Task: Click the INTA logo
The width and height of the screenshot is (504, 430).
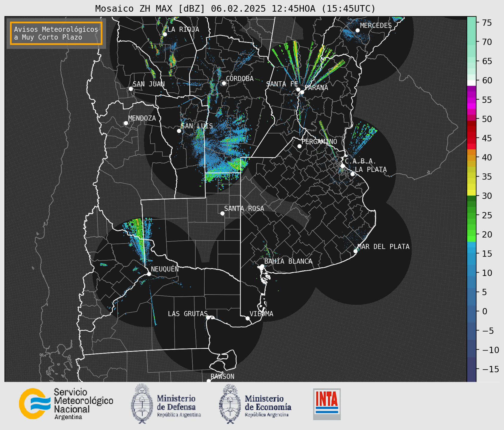Action: click(x=327, y=404)
